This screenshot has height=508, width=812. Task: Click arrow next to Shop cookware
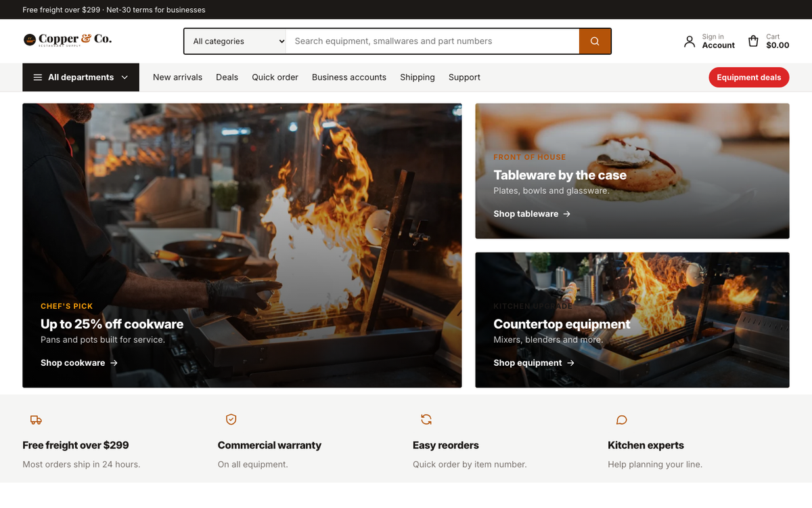114,363
